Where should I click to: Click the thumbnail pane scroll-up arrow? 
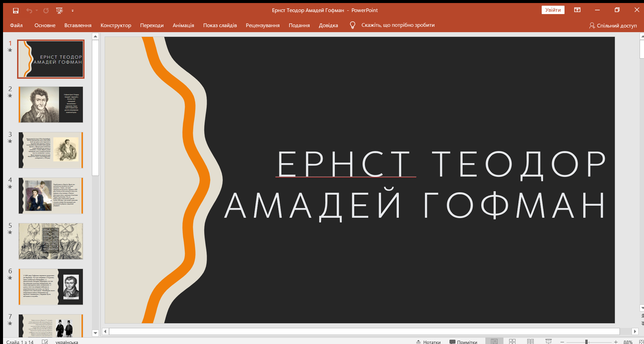point(95,36)
